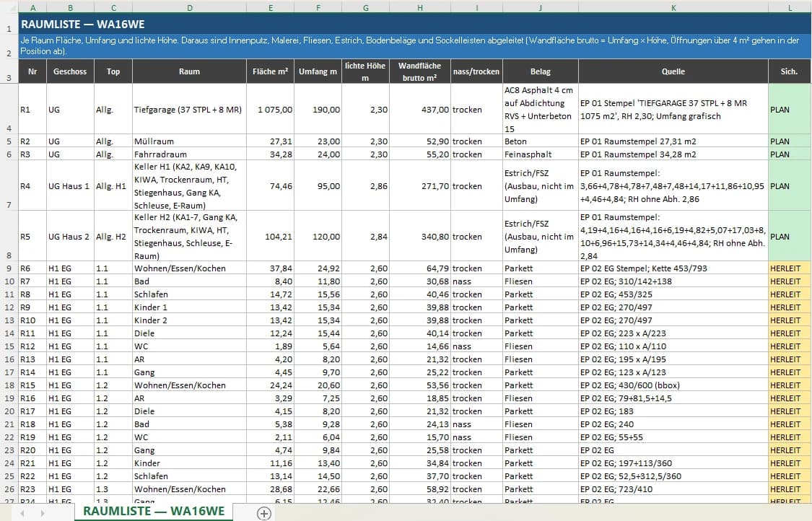This screenshot has width=812, height=521.
Task: Select the Raum header cell
Action: click(190, 71)
